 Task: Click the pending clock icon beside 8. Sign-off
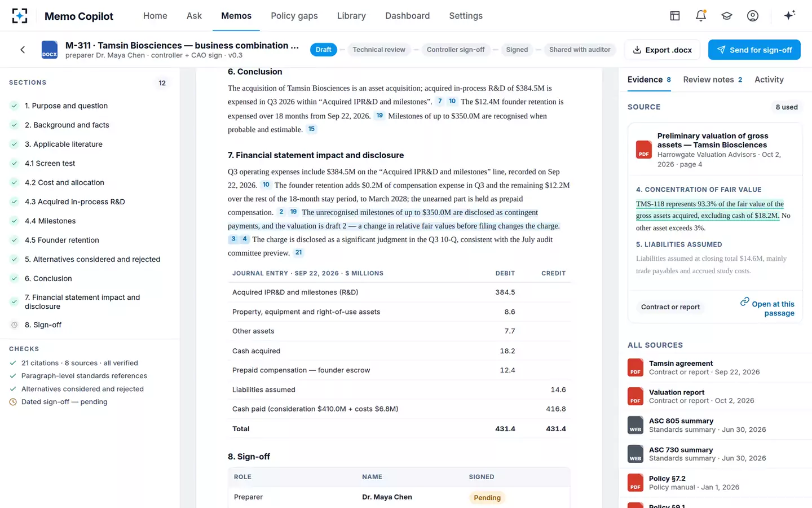click(x=15, y=325)
